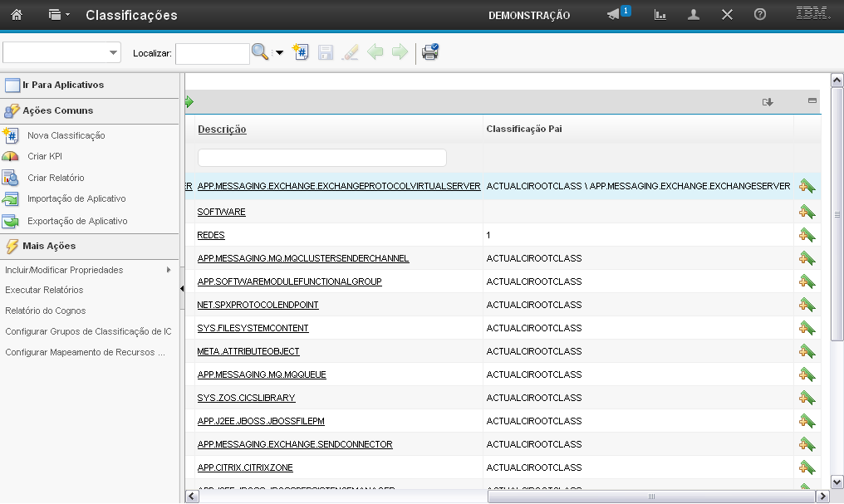Select Exportação de Aplicativo action

coord(77,221)
